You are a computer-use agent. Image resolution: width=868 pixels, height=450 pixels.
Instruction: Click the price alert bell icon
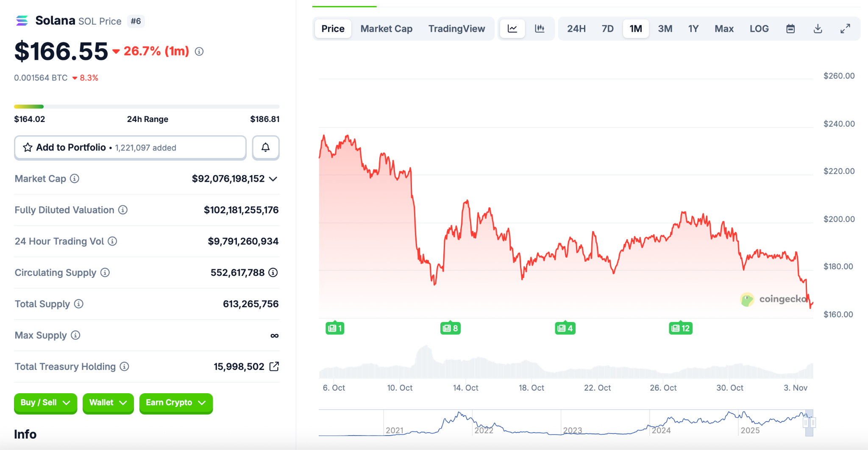point(266,147)
